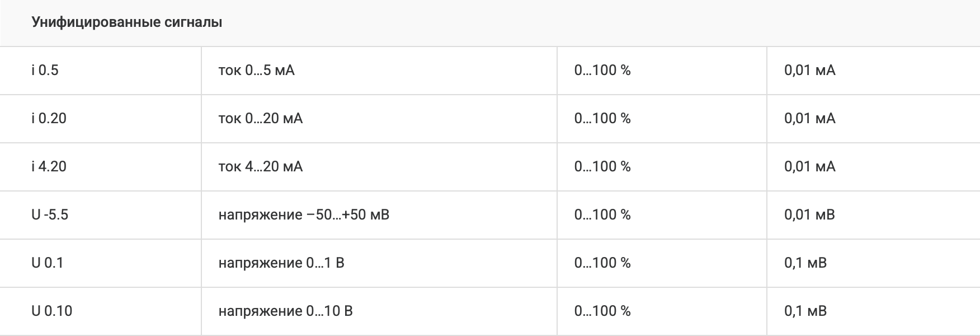This screenshot has height=336, width=980.
Task: Select the 'i 0.5' code cell
Action: point(45,71)
